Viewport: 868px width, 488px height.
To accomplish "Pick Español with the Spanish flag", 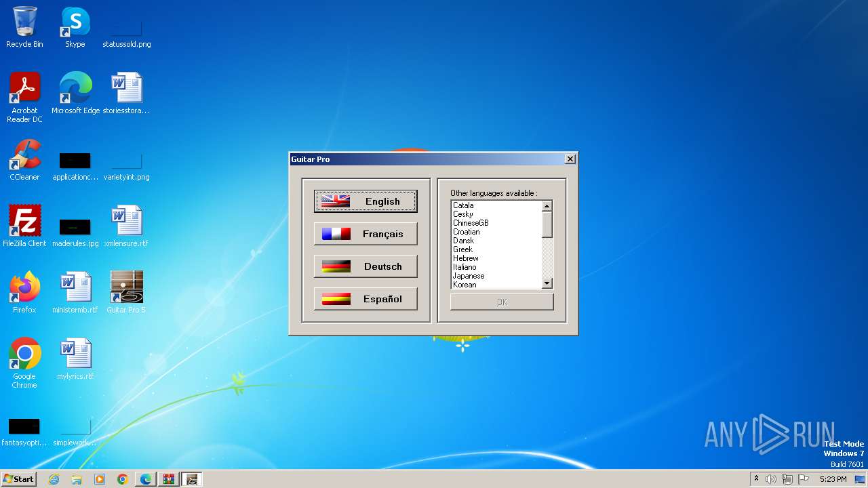I will 366,299.
